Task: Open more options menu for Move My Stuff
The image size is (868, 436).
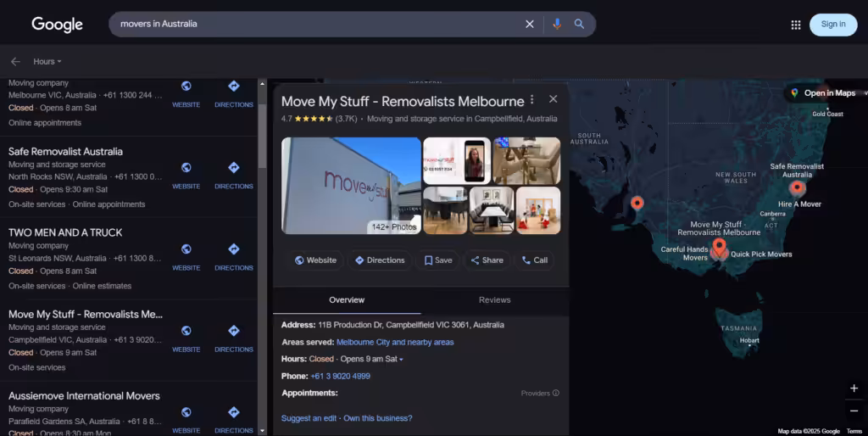Action: (532, 99)
